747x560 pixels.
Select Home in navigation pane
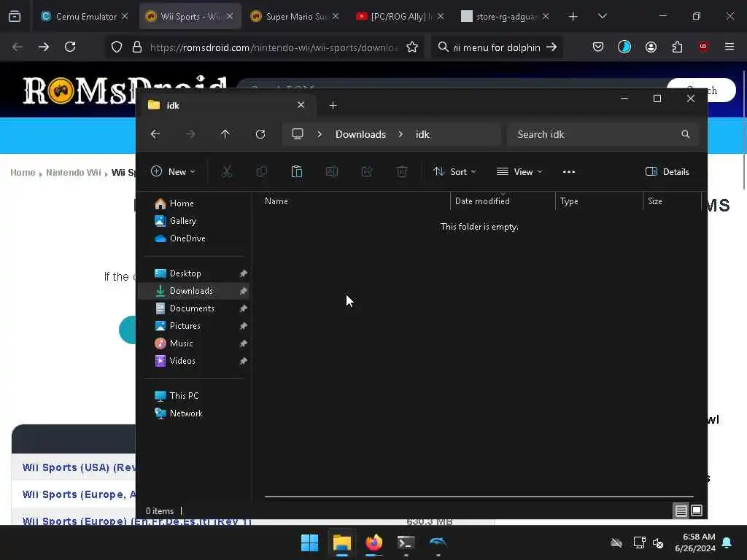pyautogui.click(x=182, y=203)
